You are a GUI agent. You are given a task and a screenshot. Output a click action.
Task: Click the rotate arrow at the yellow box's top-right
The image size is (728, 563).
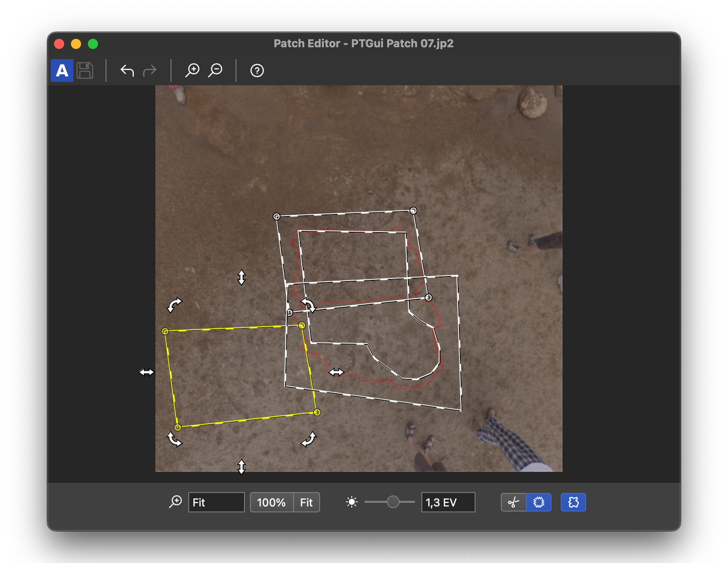[x=308, y=305]
